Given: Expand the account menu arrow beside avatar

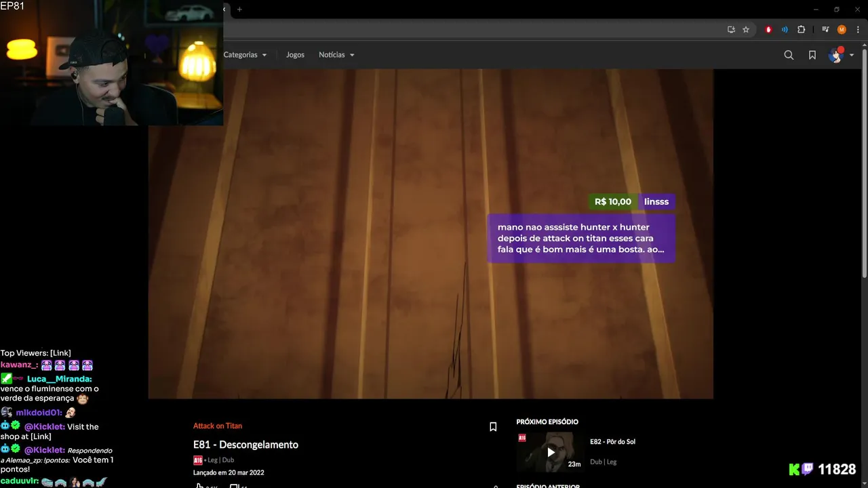Looking at the screenshot, I should [851, 55].
